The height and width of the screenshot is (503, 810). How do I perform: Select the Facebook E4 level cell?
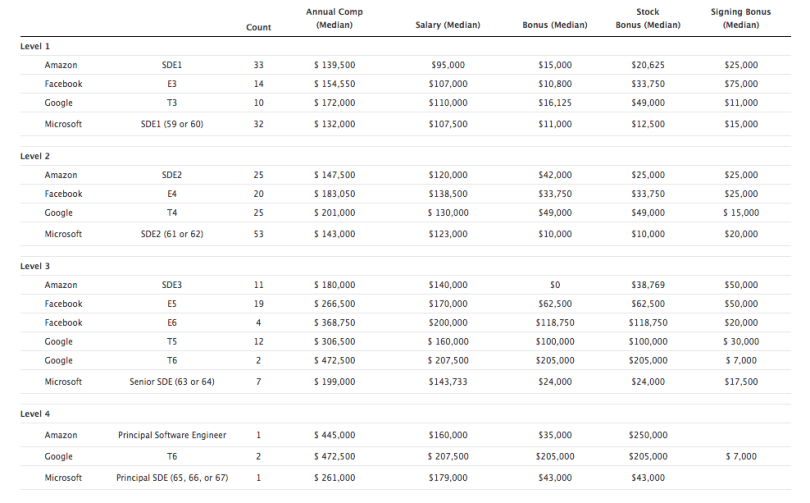pos(172,194)
